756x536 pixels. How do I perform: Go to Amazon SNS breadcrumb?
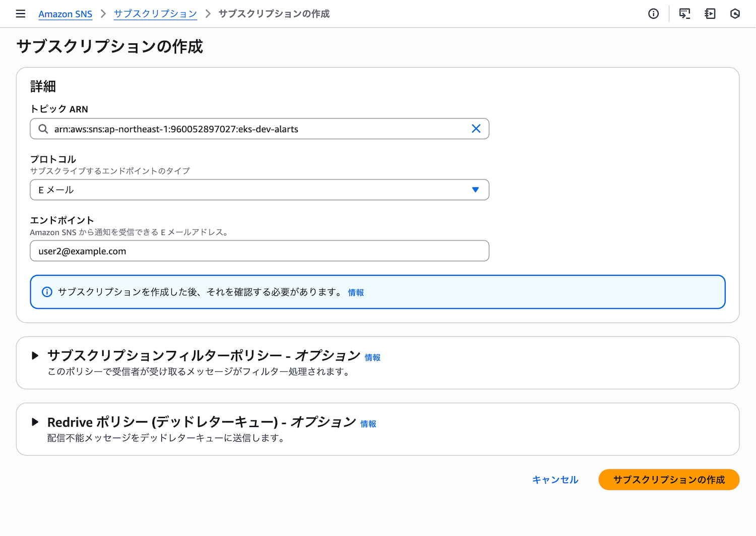[x=65, y=14]
